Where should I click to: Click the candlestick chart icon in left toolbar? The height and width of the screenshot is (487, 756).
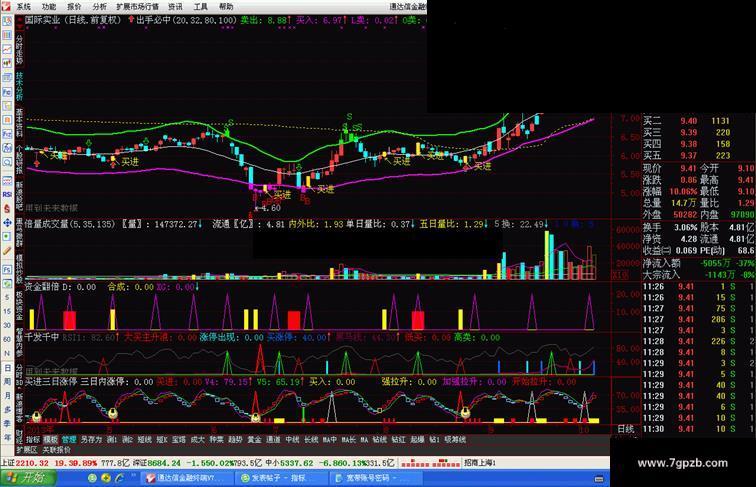(x=7, y=63)
